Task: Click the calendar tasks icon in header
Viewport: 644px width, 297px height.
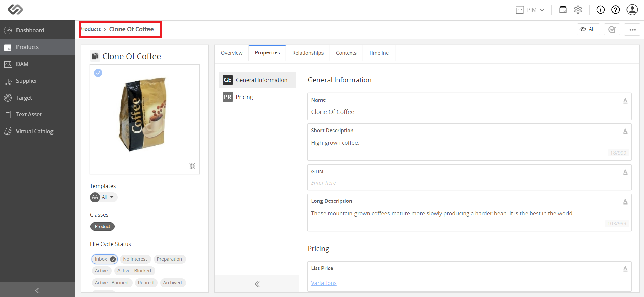Action: click(x=563, y=10)
